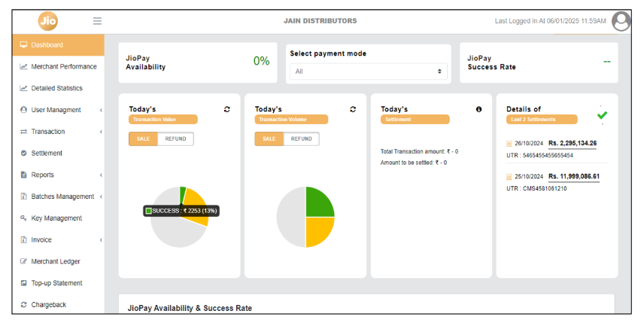Expand the Transaction submenu arrow

101,132
